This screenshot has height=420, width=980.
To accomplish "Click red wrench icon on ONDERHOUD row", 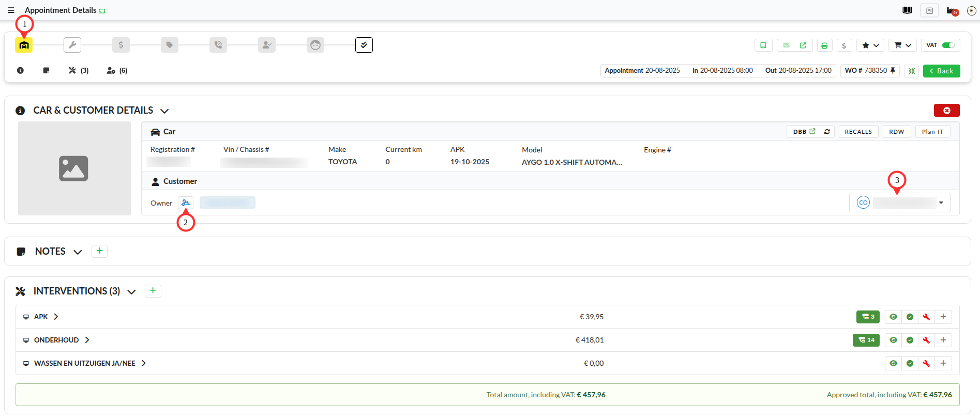I will click(x=926, y=340).
